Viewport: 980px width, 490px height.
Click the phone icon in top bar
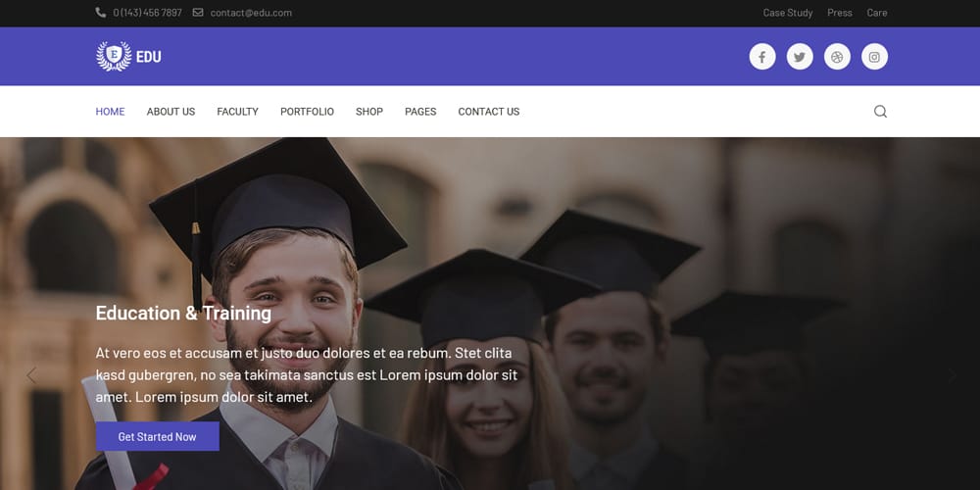point(101,13)
